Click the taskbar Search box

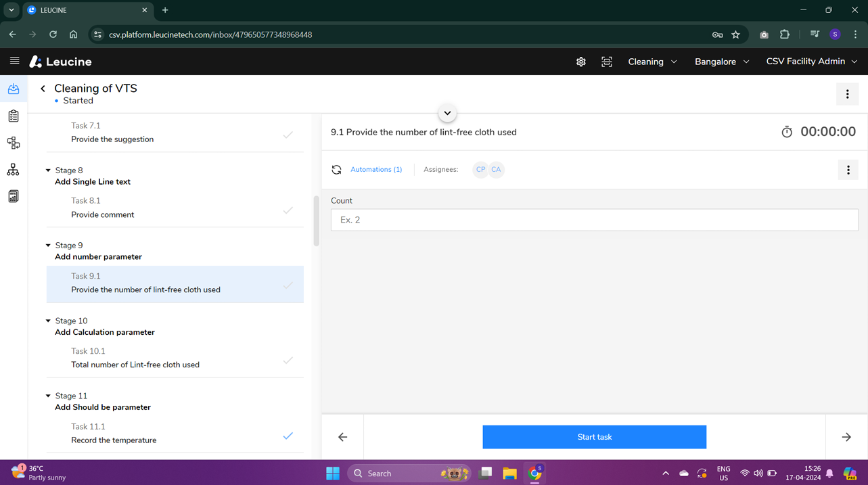click(x=410, y=474)
